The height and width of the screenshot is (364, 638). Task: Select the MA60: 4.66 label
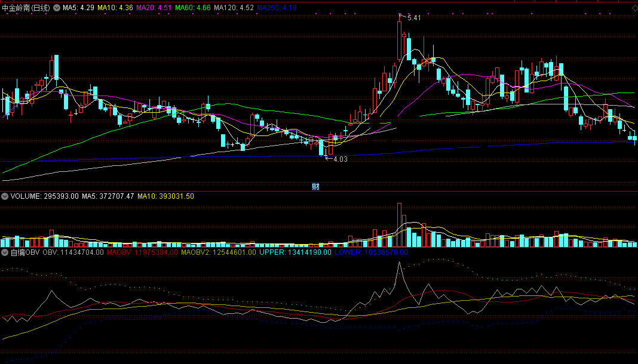coord(193,8)
